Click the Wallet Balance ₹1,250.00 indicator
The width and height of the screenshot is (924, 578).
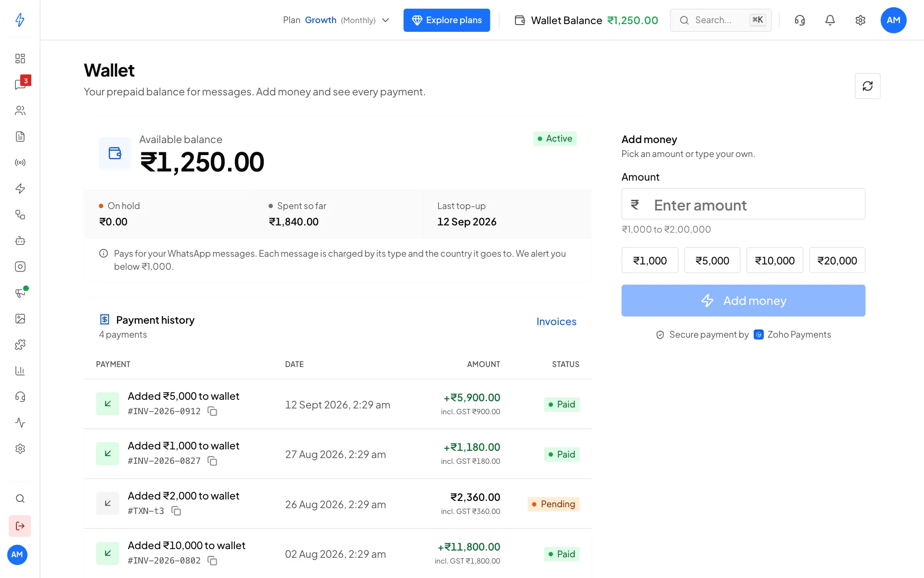[586, 20]
